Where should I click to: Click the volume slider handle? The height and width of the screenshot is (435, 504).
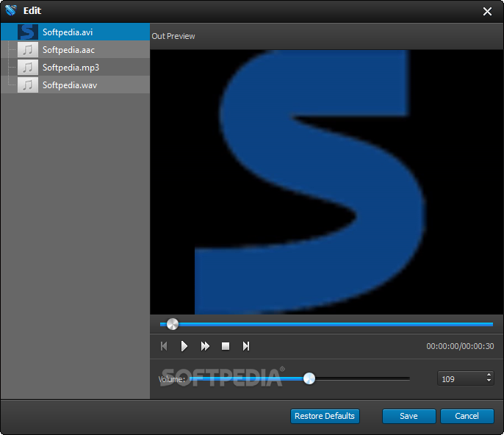tap(309, 378)
